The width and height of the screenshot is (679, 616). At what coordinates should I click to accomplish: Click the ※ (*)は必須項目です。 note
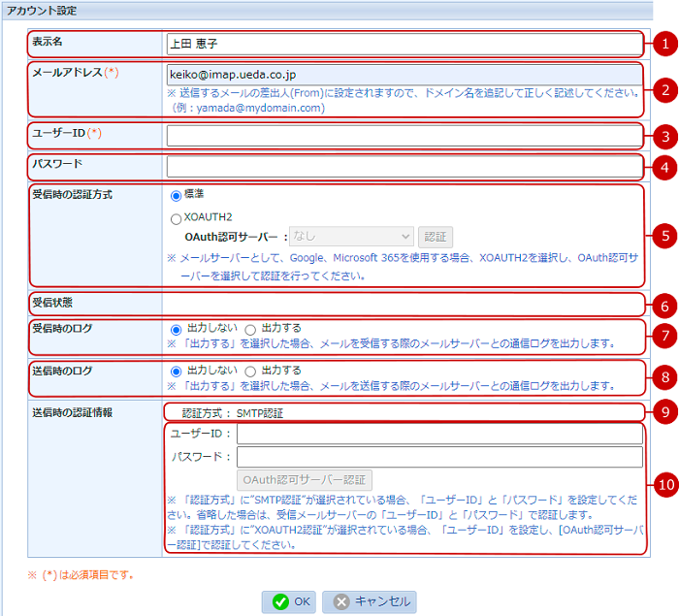[81, 575]
